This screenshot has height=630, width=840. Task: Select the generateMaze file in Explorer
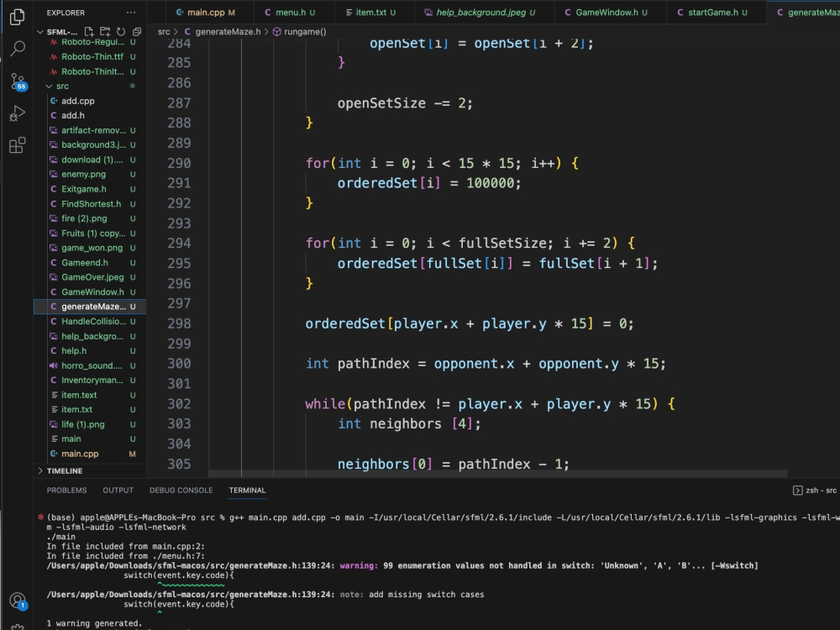90,307
